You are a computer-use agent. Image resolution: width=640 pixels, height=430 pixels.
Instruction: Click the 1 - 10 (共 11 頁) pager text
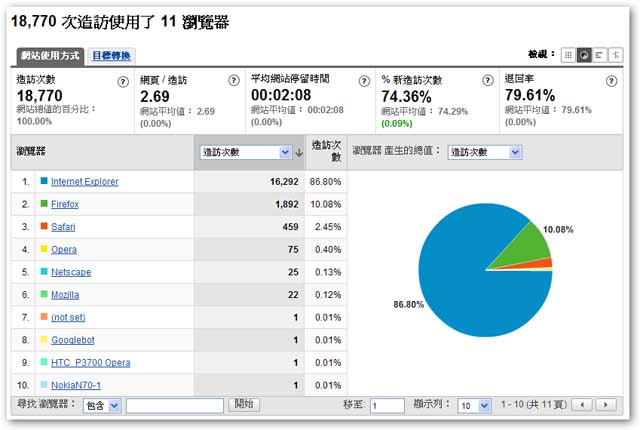(x=534, y=404)
